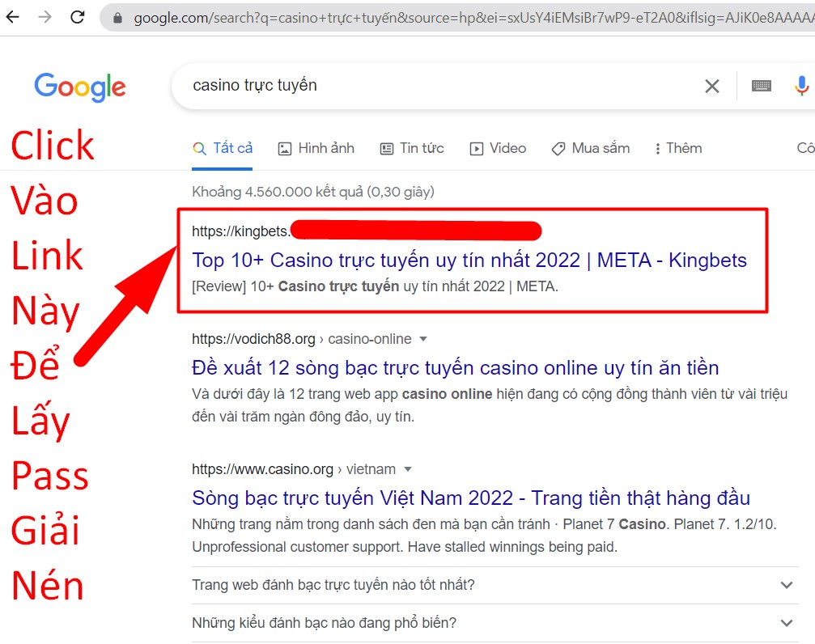This screenshot has width=815, height=644.
Task: Clear the search query with the X icon
Action: click(712, 86)
